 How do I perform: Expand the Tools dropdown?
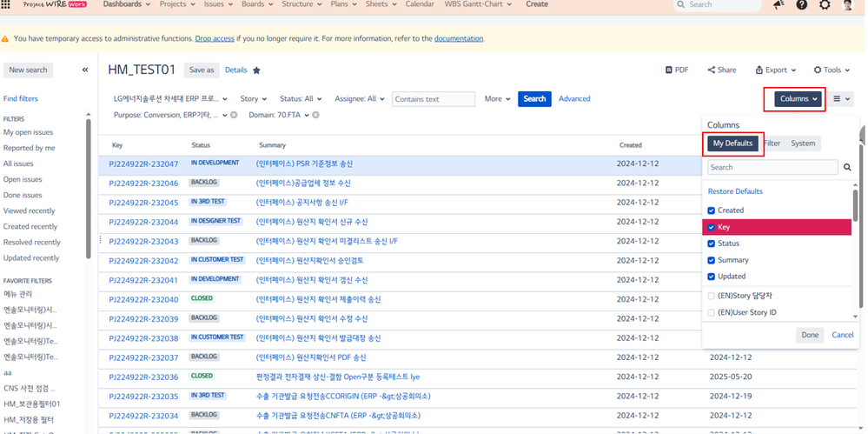coord(832,70)
